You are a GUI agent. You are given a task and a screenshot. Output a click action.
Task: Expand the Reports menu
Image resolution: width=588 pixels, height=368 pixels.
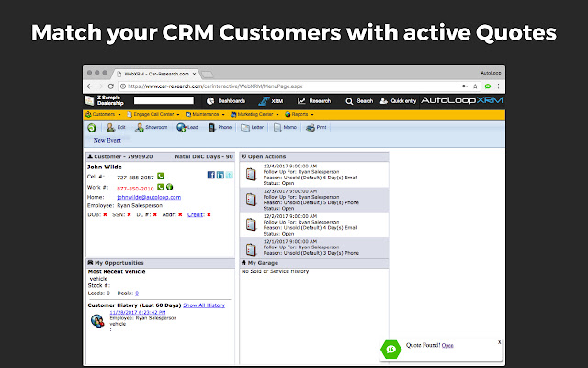(x=299, y=114)
